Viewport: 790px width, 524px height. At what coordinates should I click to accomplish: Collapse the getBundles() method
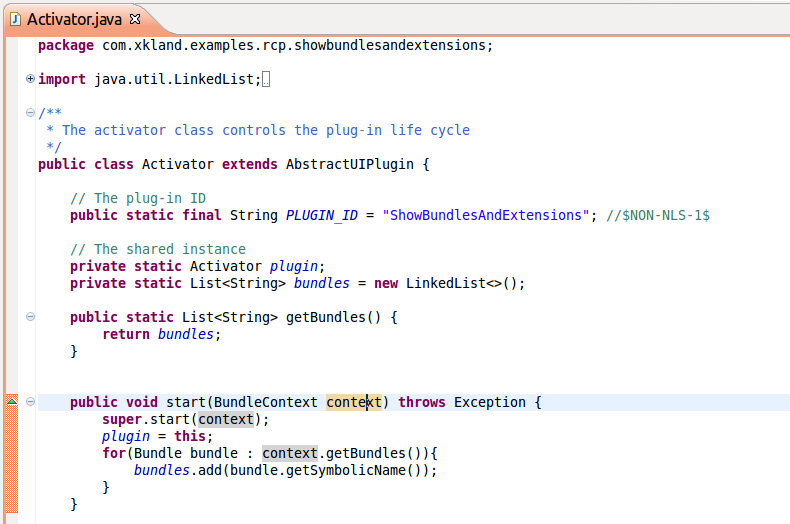pos(30,316)
